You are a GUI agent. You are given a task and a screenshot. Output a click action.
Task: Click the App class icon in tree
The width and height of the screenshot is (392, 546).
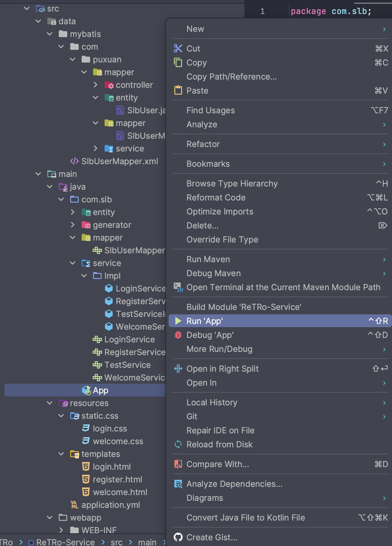pos(86,390)
